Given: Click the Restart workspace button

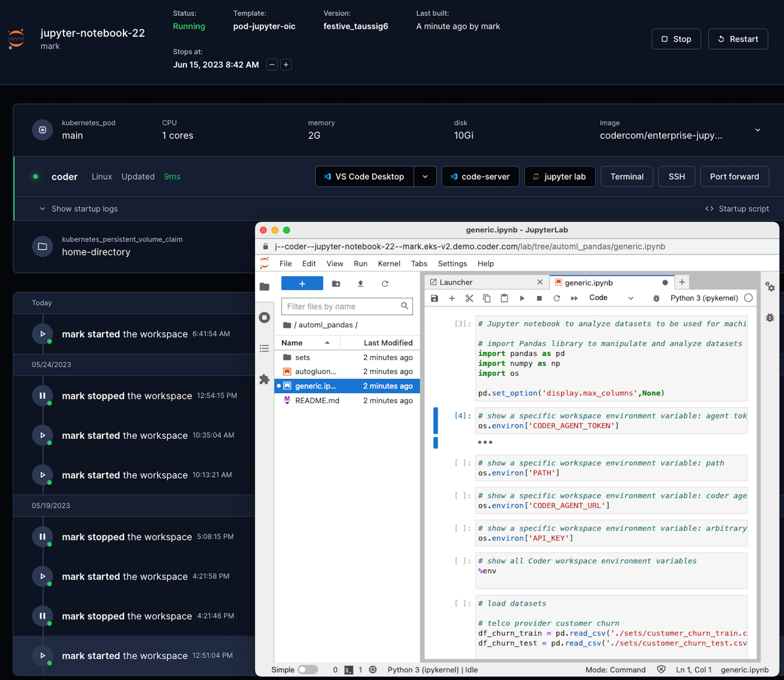Looking at the screenshot, I should click(x=738, y=39).
